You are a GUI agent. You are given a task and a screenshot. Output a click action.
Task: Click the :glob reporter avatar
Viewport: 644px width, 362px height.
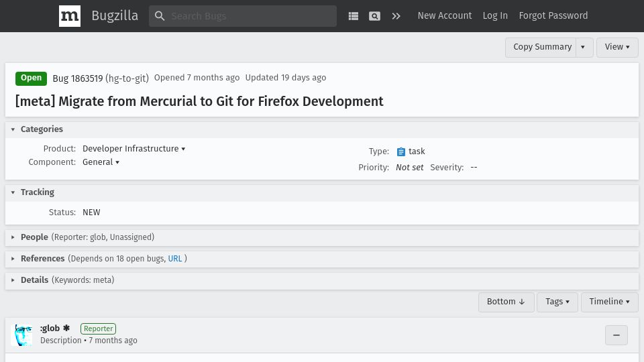pos(21,335)
